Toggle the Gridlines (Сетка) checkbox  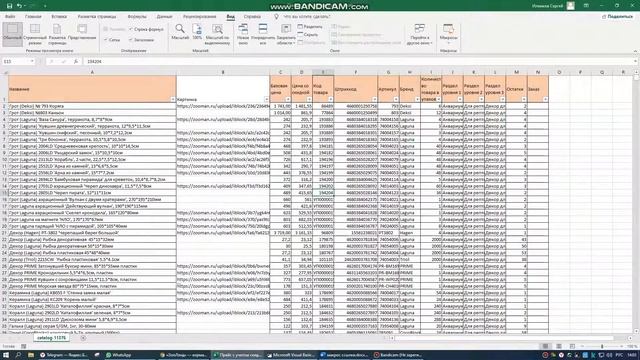point(112,40)
